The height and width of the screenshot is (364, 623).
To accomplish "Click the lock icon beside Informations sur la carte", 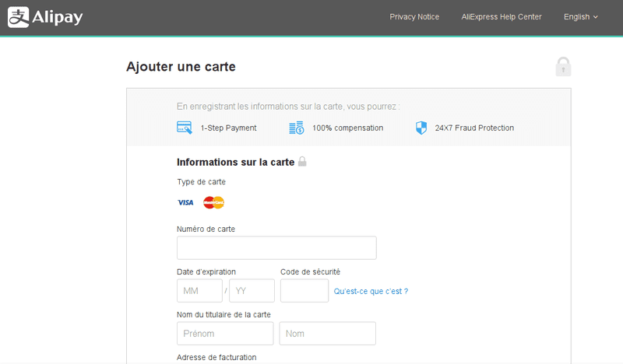I will [302, 162].
